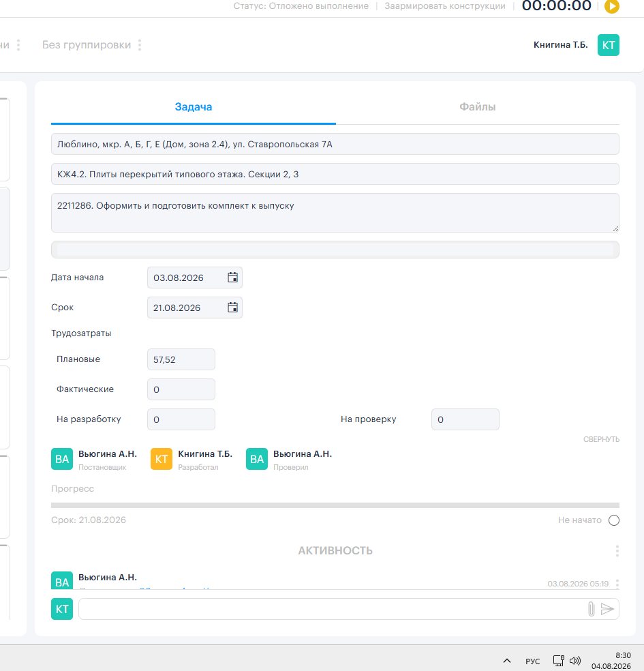
Task: Click the attach file paperclip icon
Action: [591, 609]
